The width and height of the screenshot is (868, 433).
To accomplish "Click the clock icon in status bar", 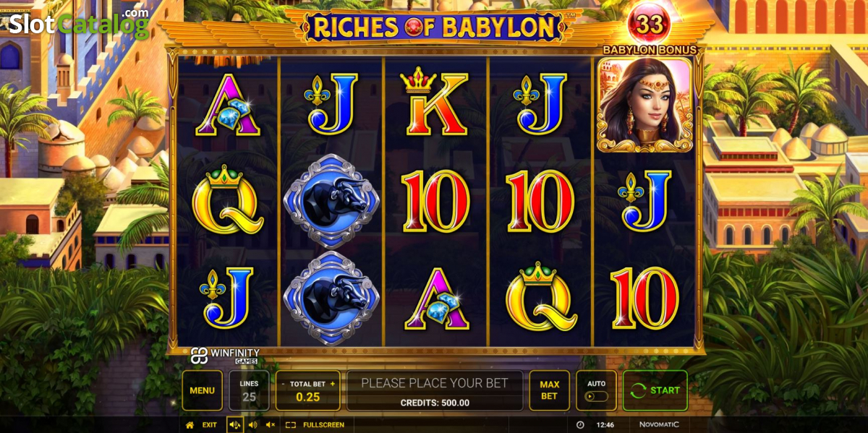I will (581, 425).
